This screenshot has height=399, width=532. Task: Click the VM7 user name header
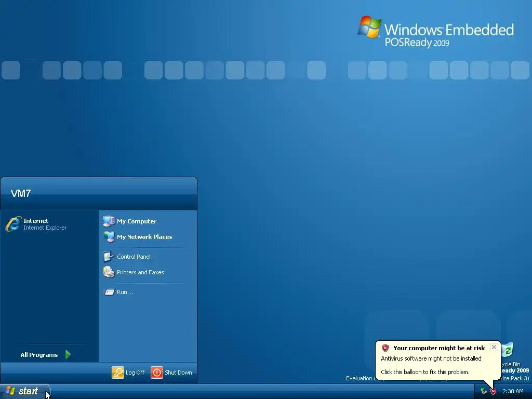pyautogui.click(x=21, y=193)
